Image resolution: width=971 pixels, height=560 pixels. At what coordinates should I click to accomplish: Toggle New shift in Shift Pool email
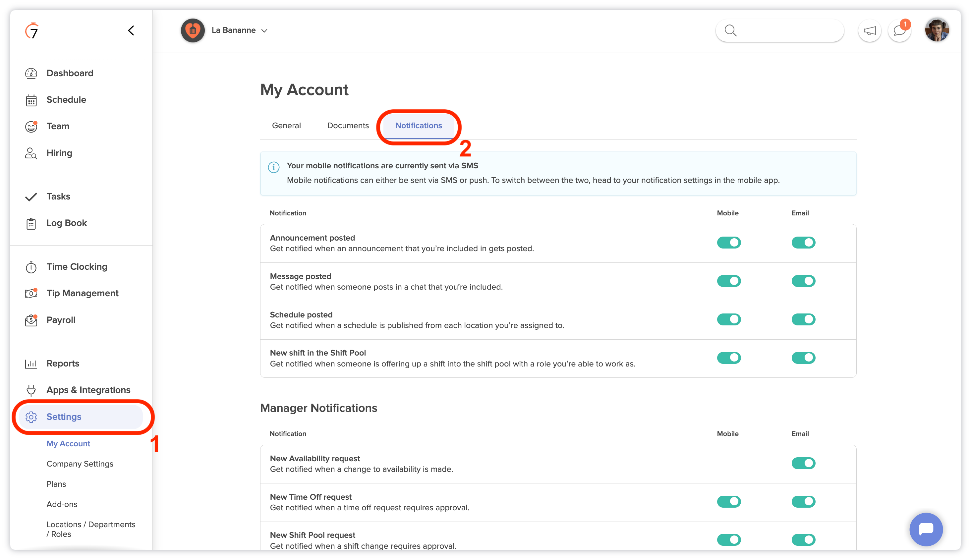tap(803, 358)
